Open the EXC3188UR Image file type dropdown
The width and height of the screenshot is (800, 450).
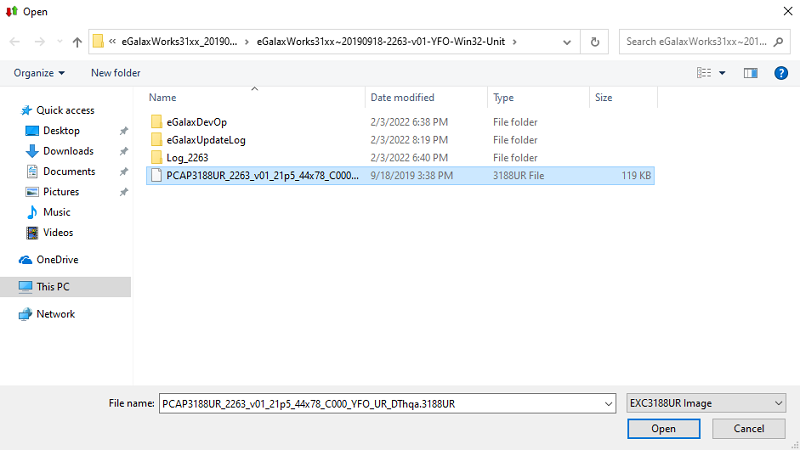click(705, 403)
